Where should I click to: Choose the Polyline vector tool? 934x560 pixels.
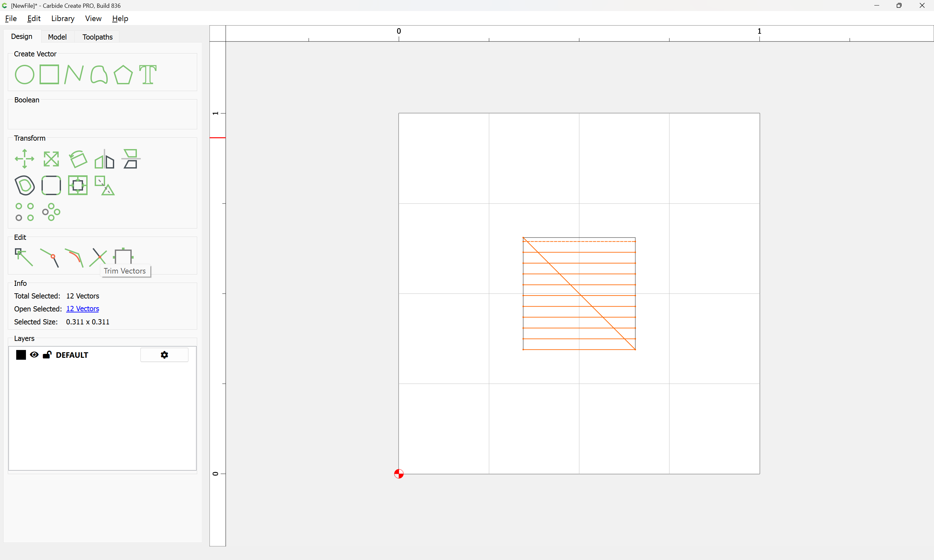pyautogui.click(x=74, y=74)
